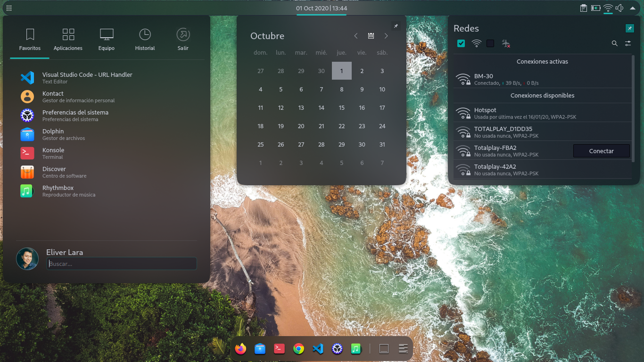Expand hidden tray icons with the up arrow
This screenshot has height=362, width=644.
pyautogui.click(x=633, y=8)
